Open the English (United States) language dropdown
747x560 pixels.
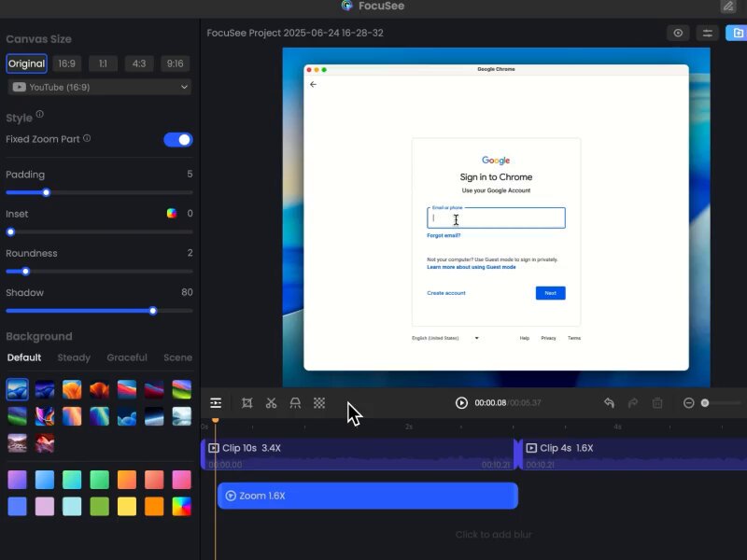[445, 338]
